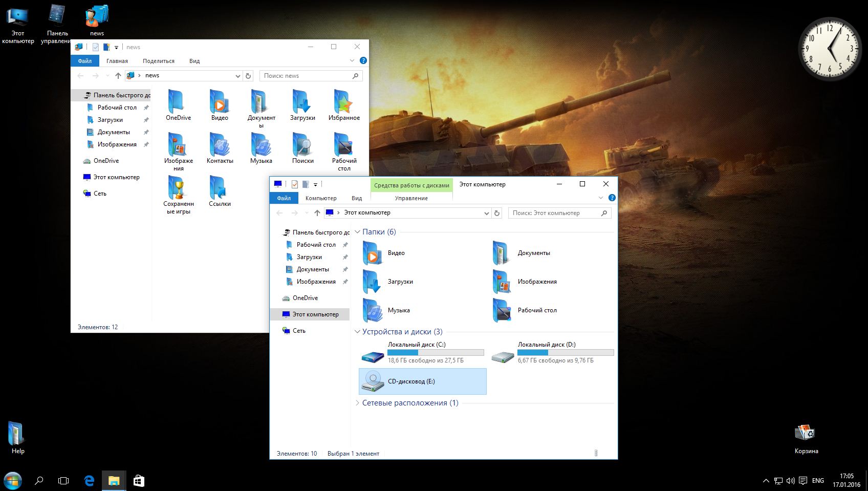The height and width of the screenshot is (491, 868).
Task: Click the search field Поиск: news
Action: 311,76
